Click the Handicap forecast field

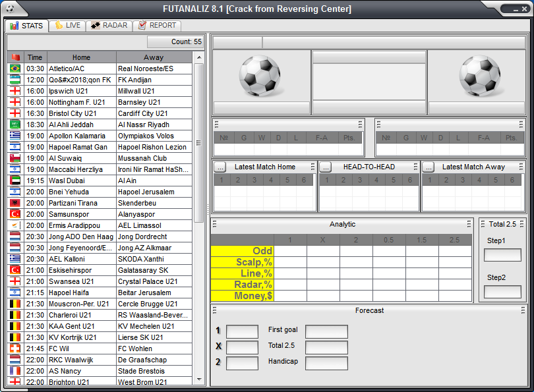click(x=326, y=363)
